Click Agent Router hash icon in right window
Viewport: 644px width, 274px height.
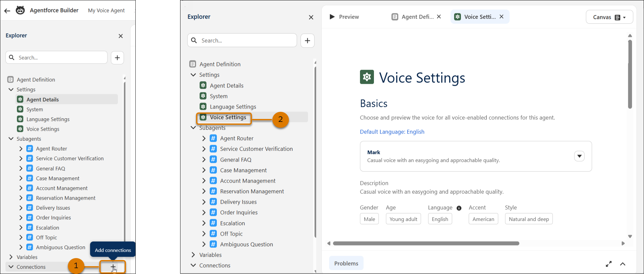(213, 138)
